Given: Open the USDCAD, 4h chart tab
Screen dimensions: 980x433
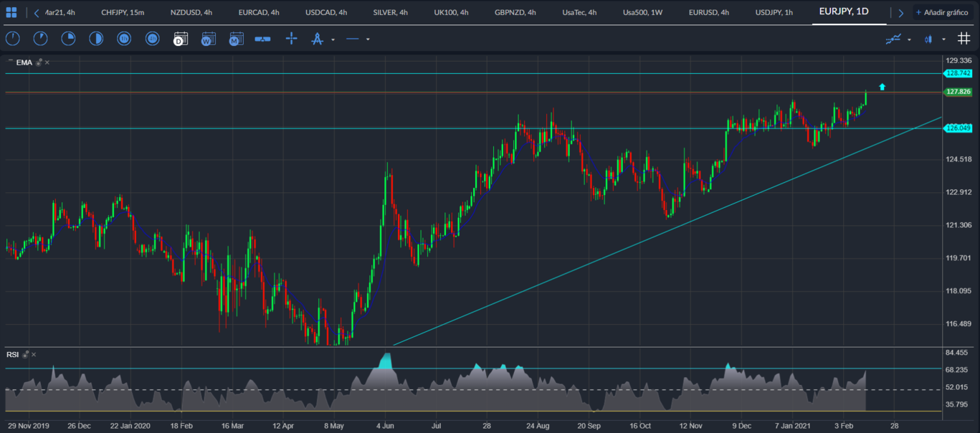Looking at the screenshot, I should coord(326,12).
